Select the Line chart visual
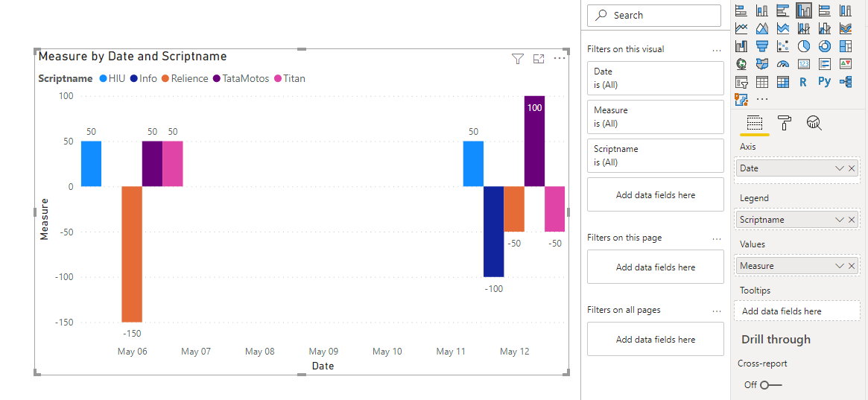Screen dimensions: 868x400 click(x=742, y=28)
